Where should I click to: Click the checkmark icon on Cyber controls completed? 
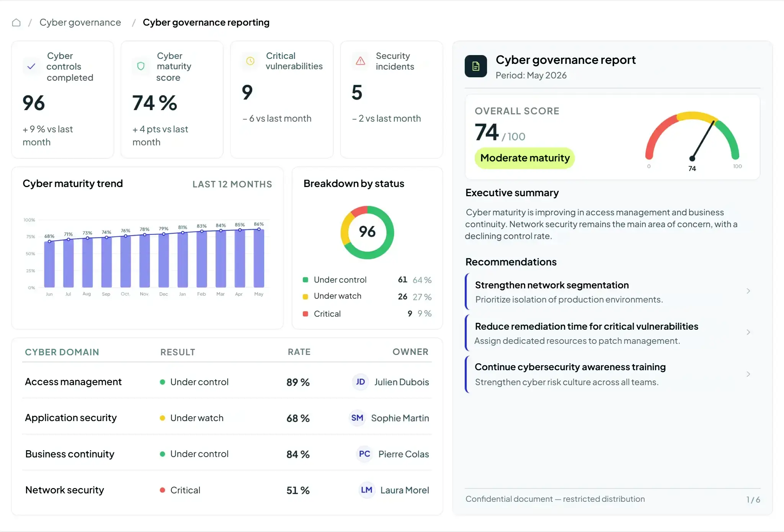tap(31, 67)
